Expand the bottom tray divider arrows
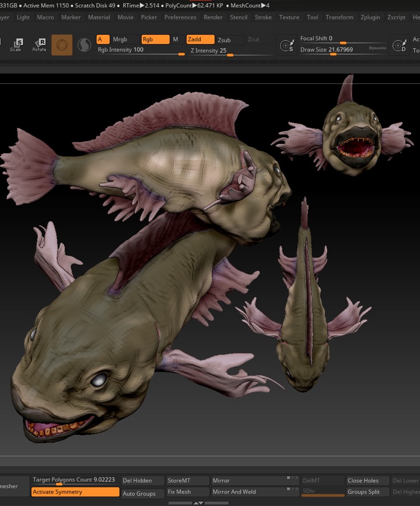Viewport: 420px width, 506px height. point(199,503)
